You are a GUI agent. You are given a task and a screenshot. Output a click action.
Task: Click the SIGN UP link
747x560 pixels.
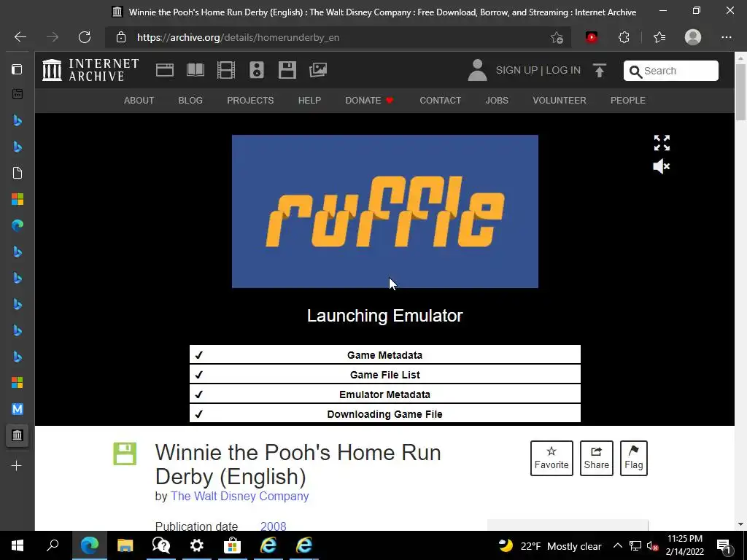coord(516,70)
